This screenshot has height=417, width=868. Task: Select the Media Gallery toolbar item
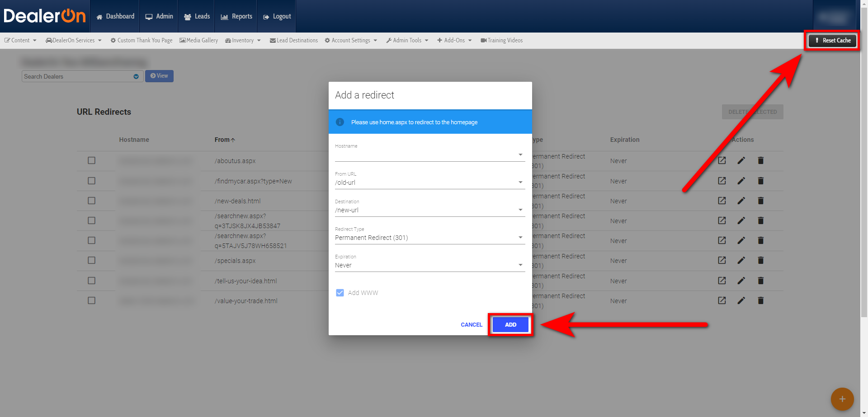[x=198, y=40]
